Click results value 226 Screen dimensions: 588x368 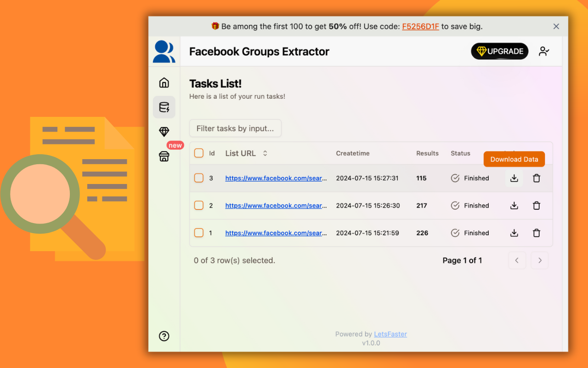422,233
